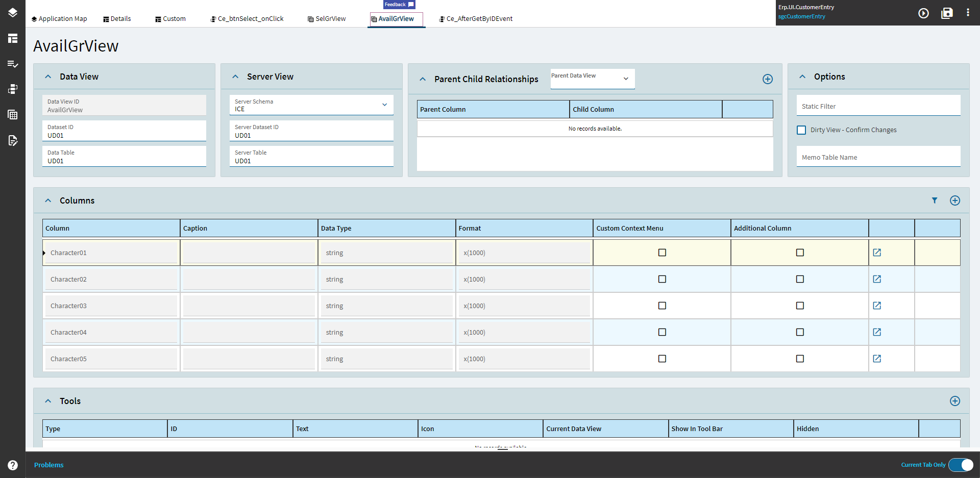Click the Columns filter funnel icon
This screenshot has height=478, width=980.
(935, 200)
